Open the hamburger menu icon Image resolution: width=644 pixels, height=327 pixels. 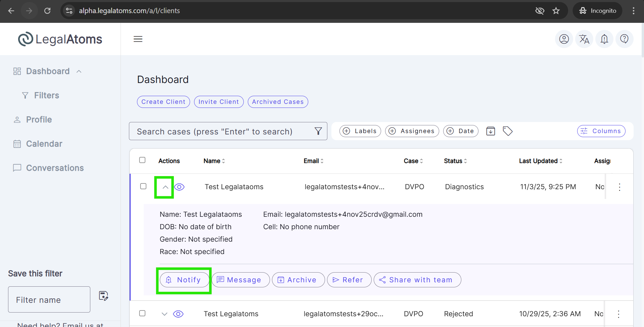coord(138,39)
